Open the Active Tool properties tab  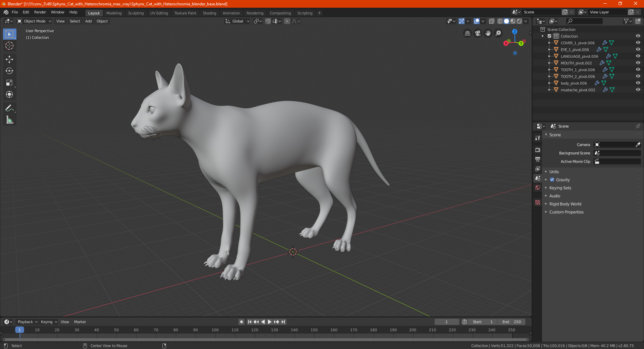538,138
